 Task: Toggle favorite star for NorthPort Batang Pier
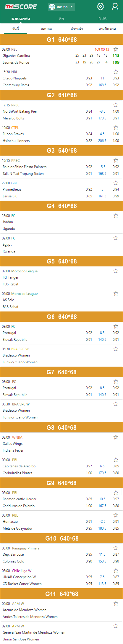[x=116, y=105]
